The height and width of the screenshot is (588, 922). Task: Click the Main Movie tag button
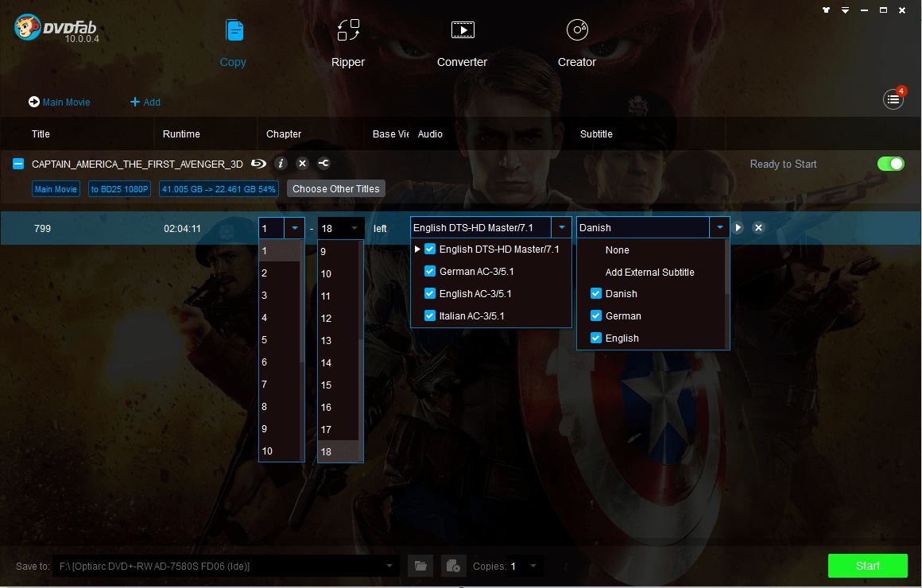tap(56, 189)
